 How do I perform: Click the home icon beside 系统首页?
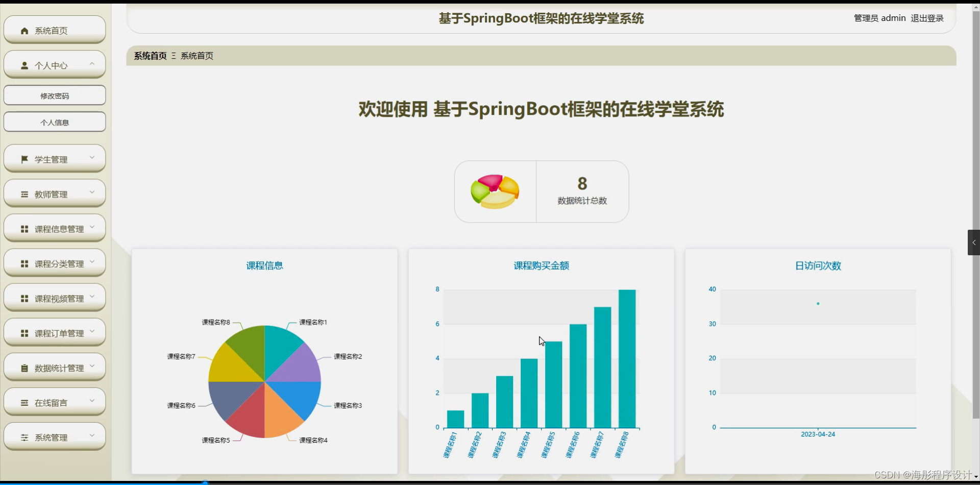(x=23, y=31)
